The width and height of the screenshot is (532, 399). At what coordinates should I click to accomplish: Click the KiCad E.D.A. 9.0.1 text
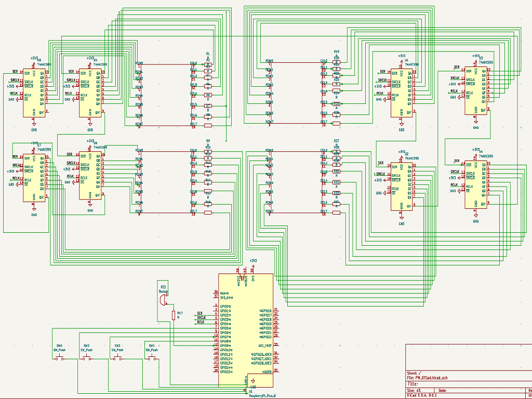pos(422,395)
